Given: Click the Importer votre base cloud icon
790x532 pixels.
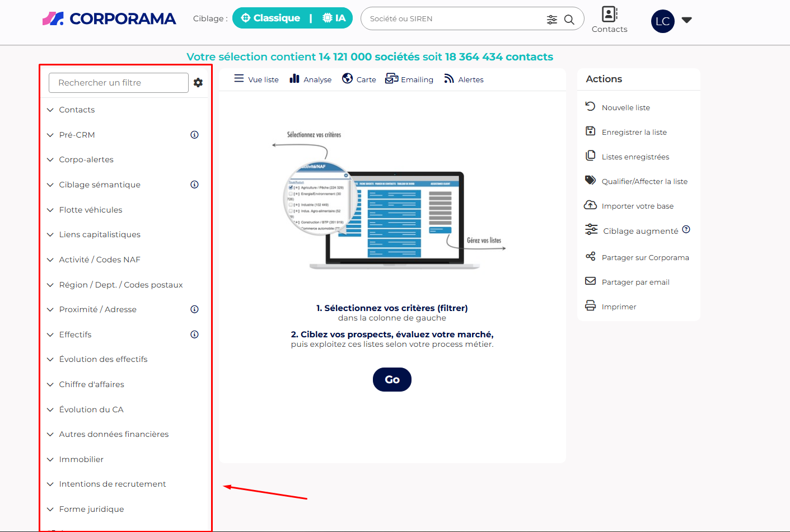Looking at the screenshot, I should pos(590,205).
